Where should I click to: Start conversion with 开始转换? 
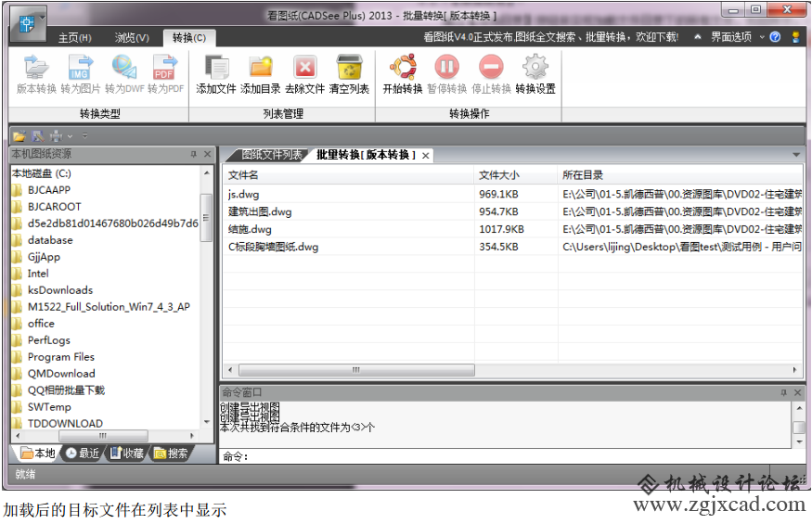point(403,74)
